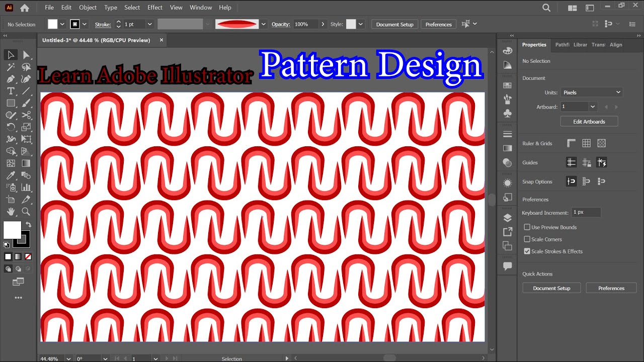Toggle Lock Guides icon
644x362 pixels.
pos(586,162)
